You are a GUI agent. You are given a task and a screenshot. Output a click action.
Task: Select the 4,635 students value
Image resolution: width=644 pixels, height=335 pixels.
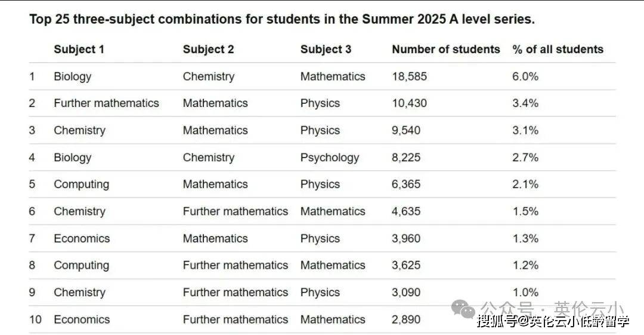[x=406, y=211]
